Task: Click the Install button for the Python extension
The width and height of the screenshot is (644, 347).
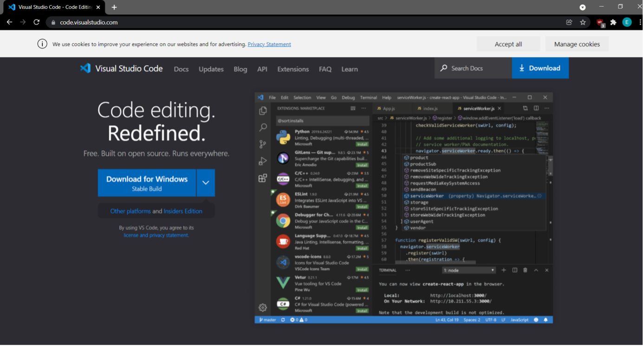Action: pos(362,144)
